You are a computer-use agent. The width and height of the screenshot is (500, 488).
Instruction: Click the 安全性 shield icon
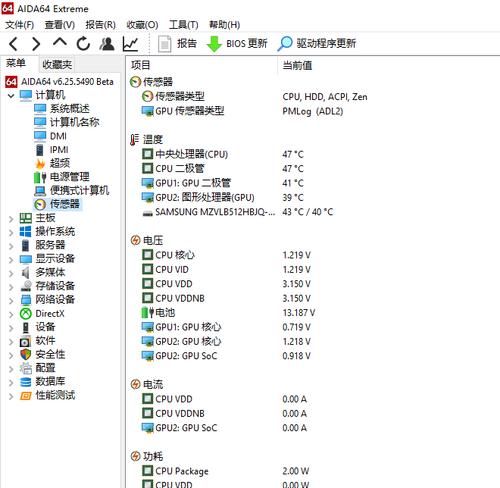(26, 354)
